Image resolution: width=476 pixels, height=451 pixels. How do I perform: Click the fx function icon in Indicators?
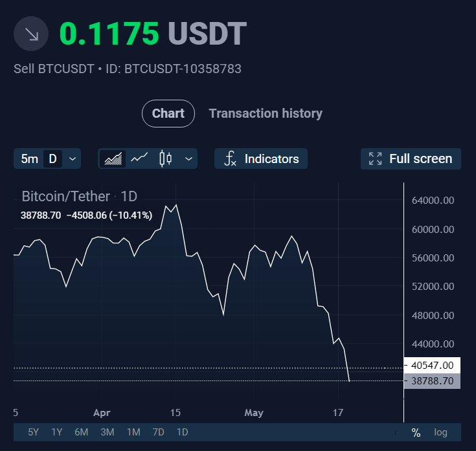(x=230, y=159)
